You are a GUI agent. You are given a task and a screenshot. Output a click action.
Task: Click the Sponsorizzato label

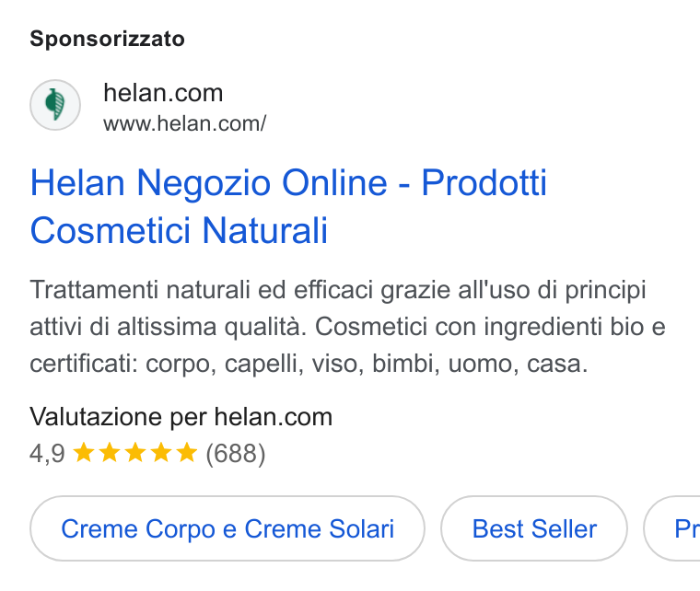(107, 39)
